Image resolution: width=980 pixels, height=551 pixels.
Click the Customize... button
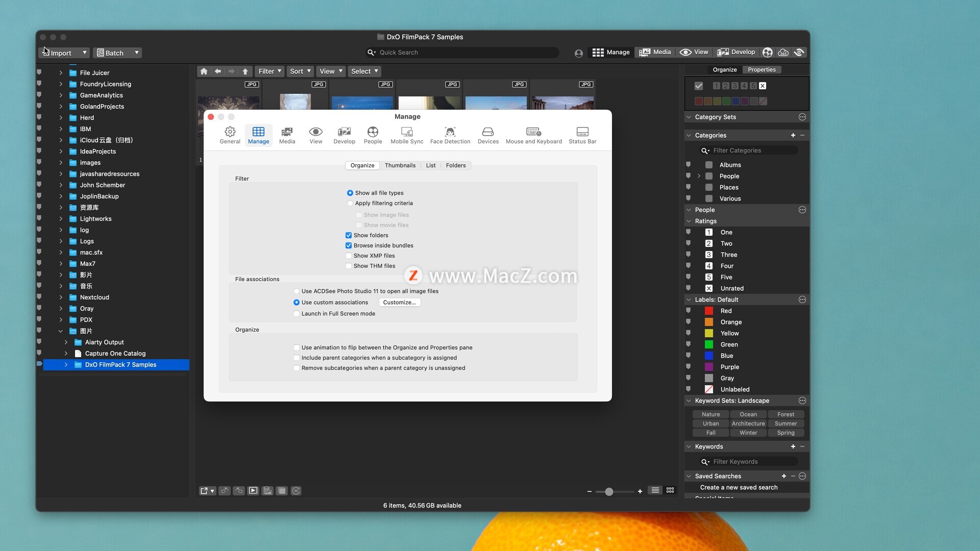coord(399,303)
